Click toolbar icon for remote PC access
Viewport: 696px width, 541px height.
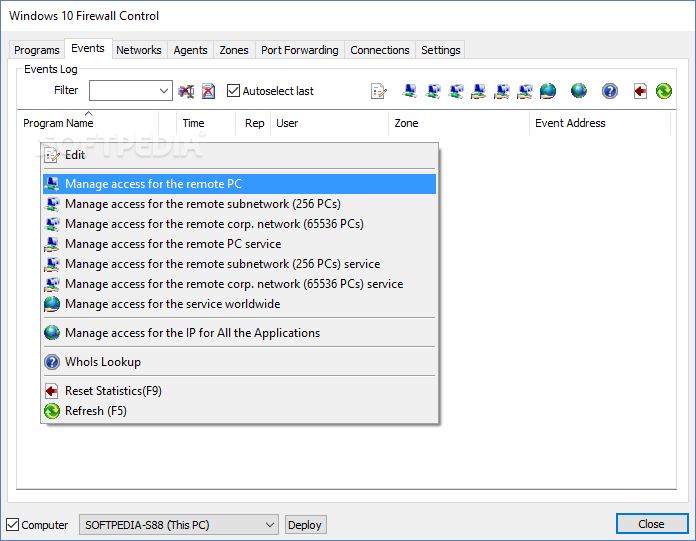point(409,91)
